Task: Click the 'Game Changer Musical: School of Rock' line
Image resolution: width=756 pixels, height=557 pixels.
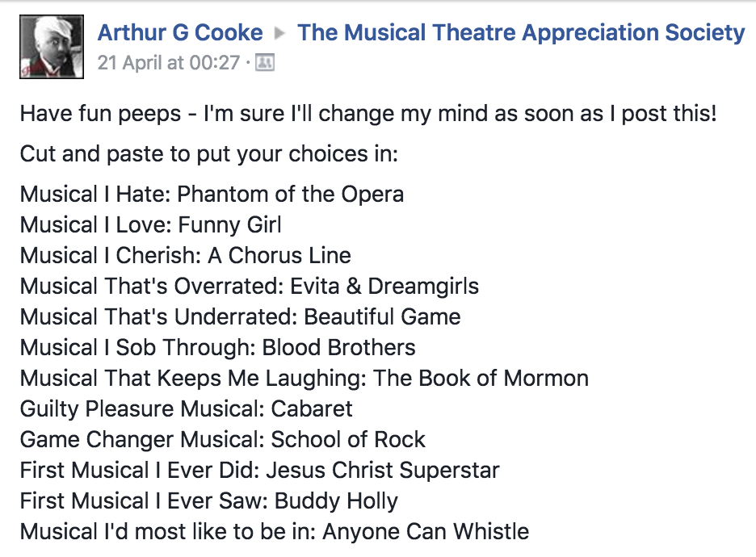Action: (222, 439)
